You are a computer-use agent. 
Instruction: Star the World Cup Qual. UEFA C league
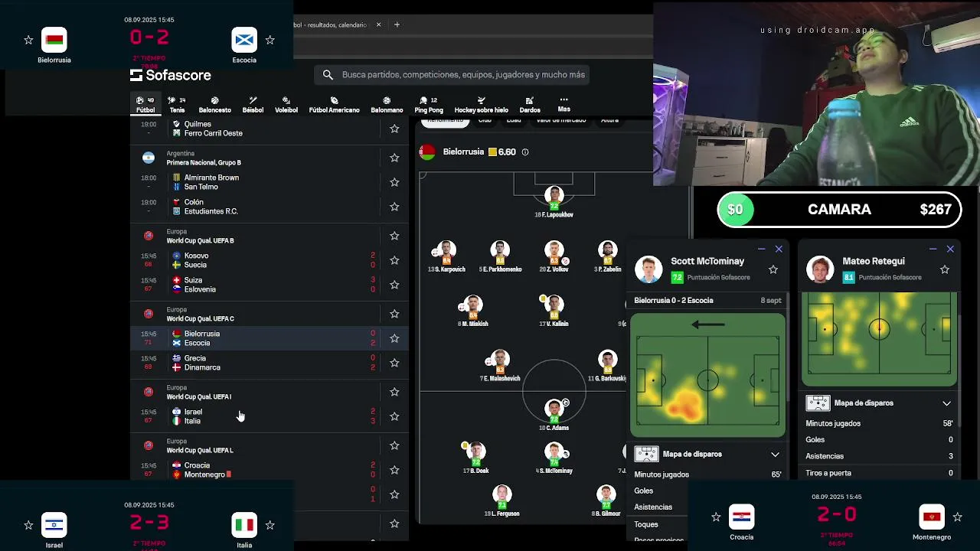click(394, 314)
